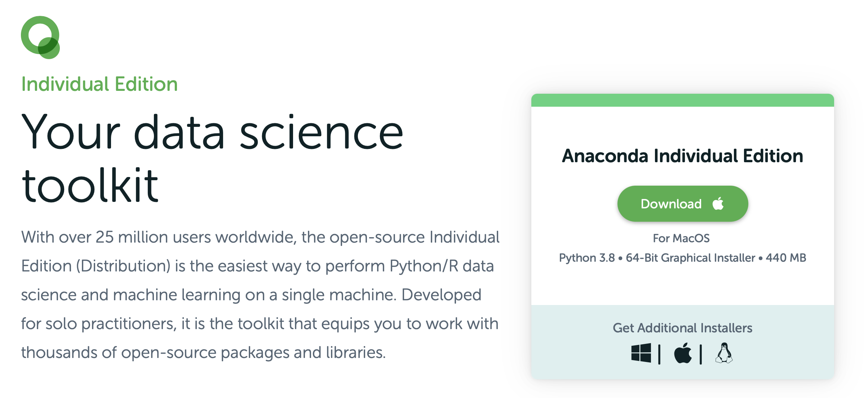Click the Python 3.8 version text

coord(587,258)
